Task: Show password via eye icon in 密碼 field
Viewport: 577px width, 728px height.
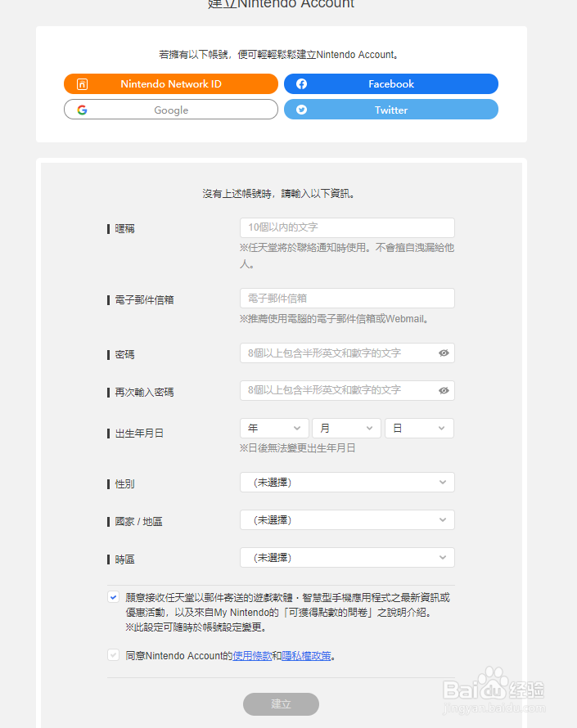Action: pos(444,353)
